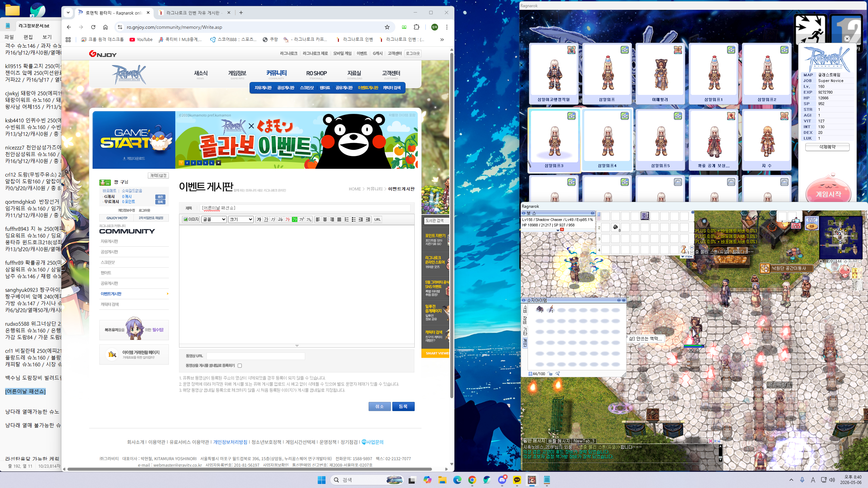The height and width of the screenshot is (488, 868).
Task: Apply superscript formatting in the post editor
Action: (x=301, y=219)
